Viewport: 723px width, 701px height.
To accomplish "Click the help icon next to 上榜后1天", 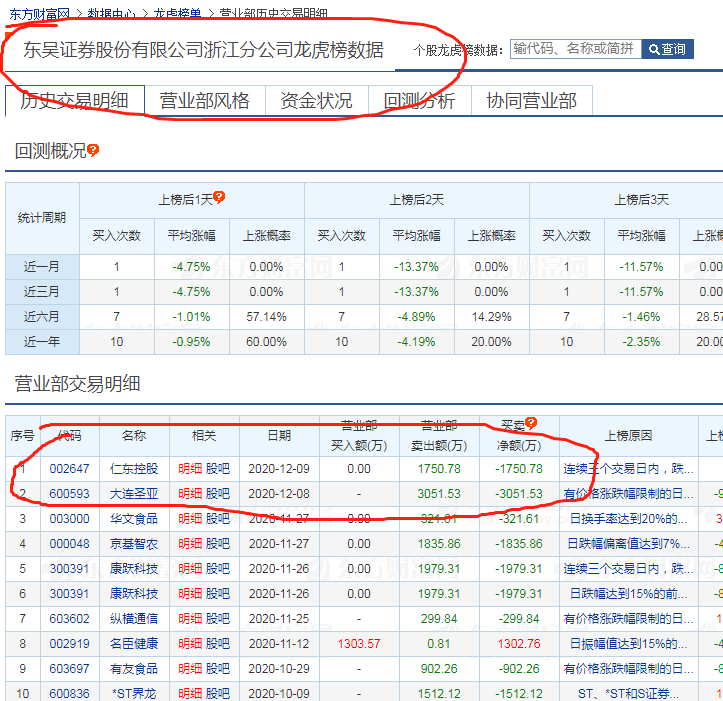I will tap(219, 197).
